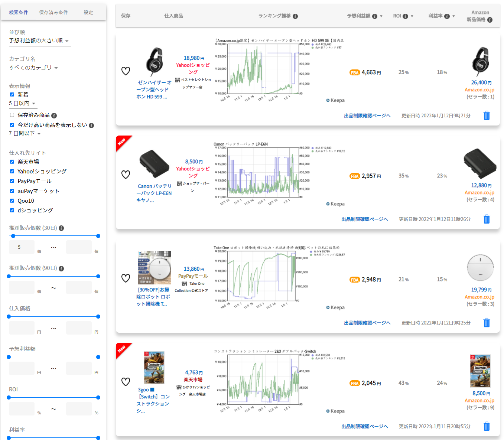Click minimum 推測販売個数 (30日) field showing 5

(x=22, y=247)
